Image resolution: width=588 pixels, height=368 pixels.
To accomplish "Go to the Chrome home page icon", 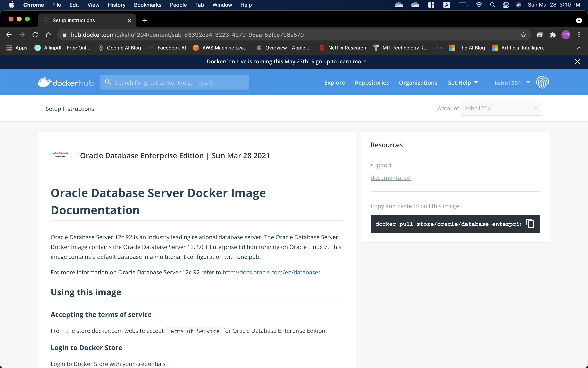I will (x=48, y=35).
